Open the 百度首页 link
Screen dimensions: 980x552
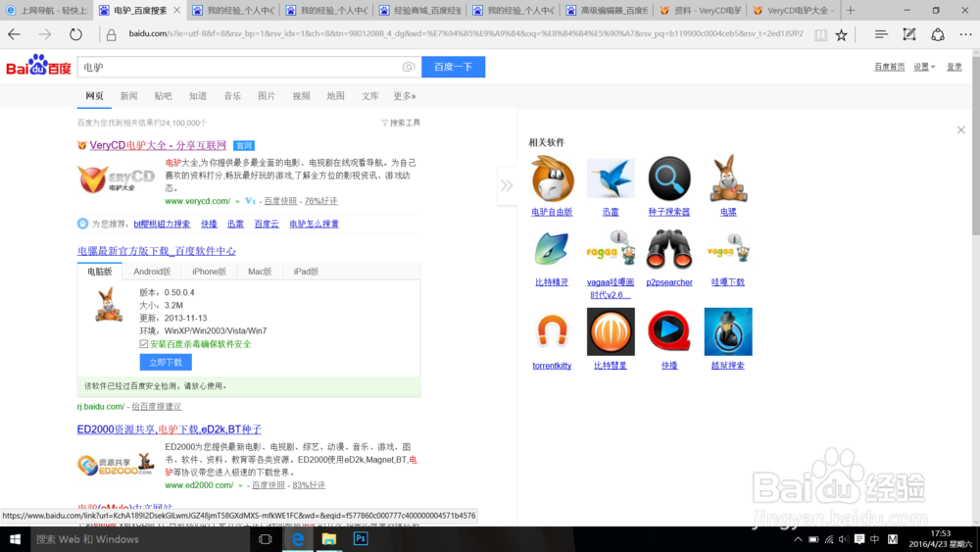pyautogui.click(x=890, y=67)
